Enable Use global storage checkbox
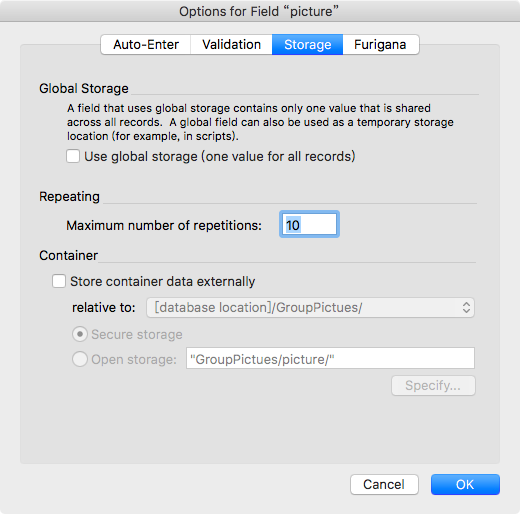The image size is (520, 514). coord(73,156)
